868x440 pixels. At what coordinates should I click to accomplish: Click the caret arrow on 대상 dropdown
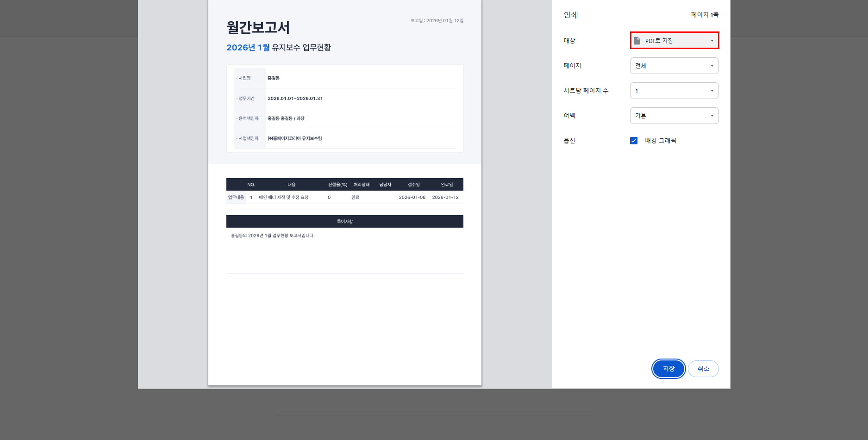point(712,41)
